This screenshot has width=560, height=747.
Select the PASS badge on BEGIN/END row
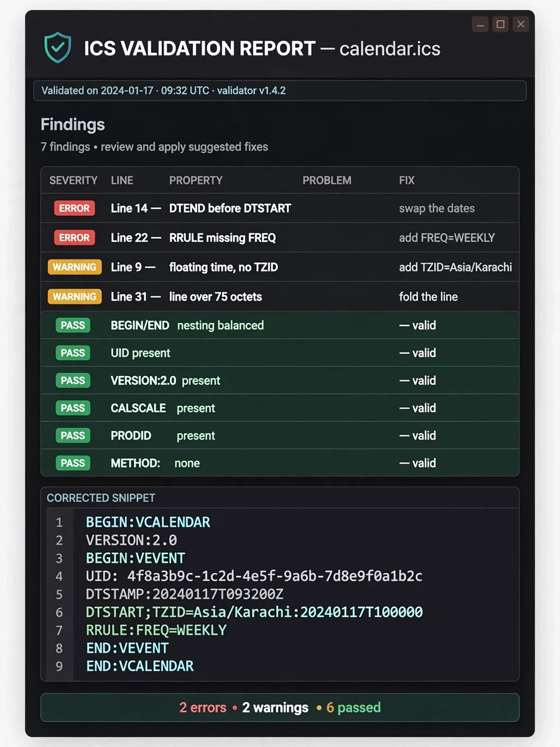(x=73, y=325)
